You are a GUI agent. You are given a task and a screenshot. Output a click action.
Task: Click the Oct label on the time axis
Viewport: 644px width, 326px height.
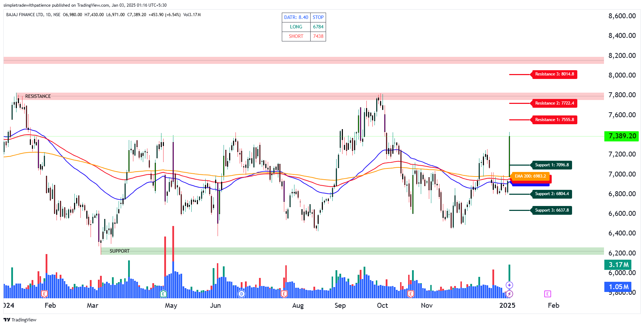383,305
